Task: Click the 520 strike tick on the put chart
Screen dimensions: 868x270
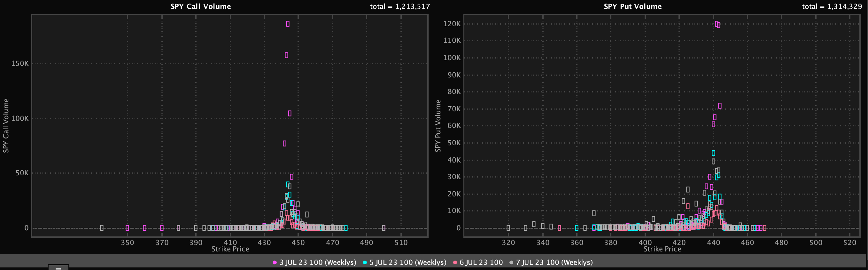Action: coord(850,242)
